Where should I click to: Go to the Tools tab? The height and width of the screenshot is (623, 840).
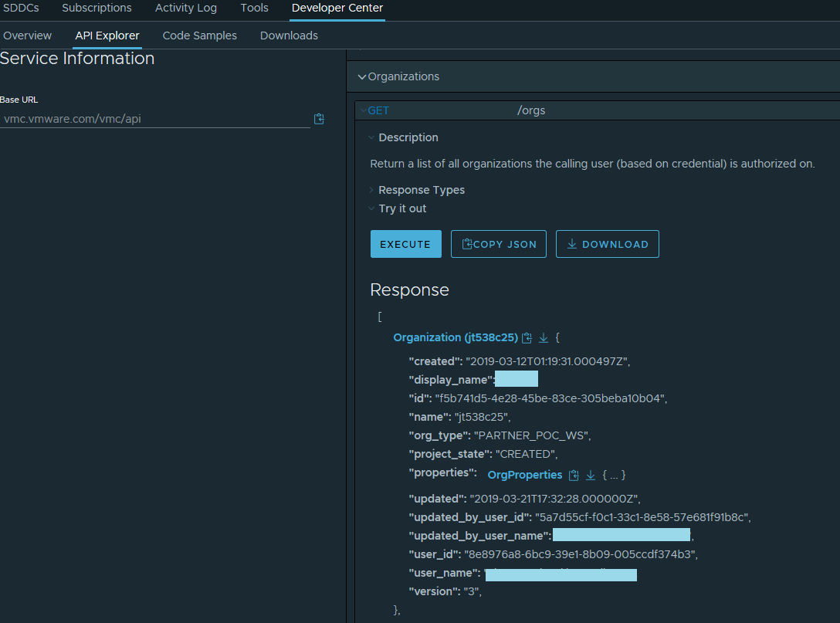coord(254,8)
